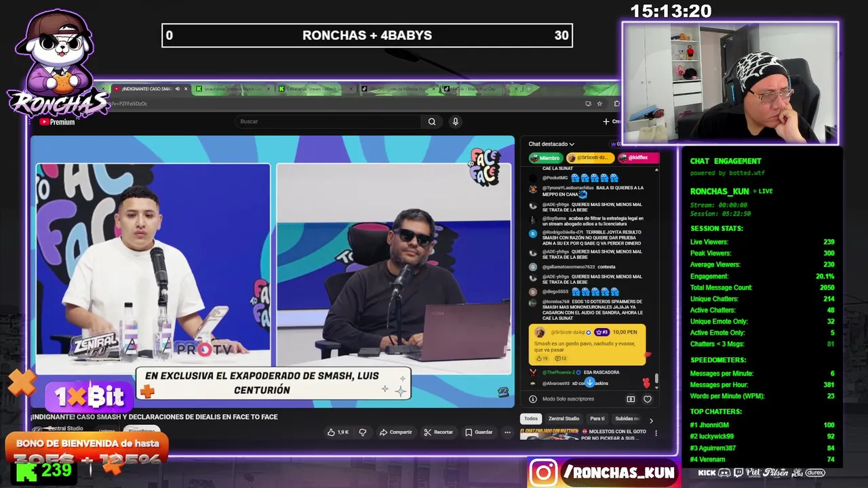Click @diego5553 username in chat
Viewport: 868px width, 488px height.
555,291
